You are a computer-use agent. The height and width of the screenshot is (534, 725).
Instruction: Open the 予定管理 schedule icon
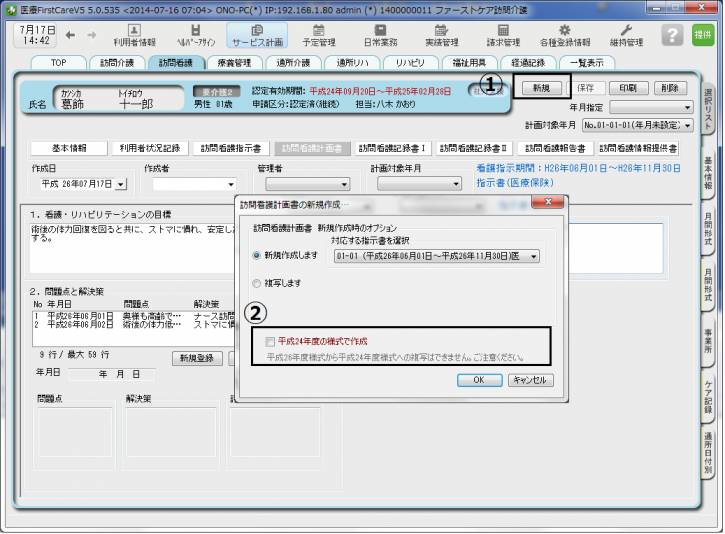(x=319, y=35)
